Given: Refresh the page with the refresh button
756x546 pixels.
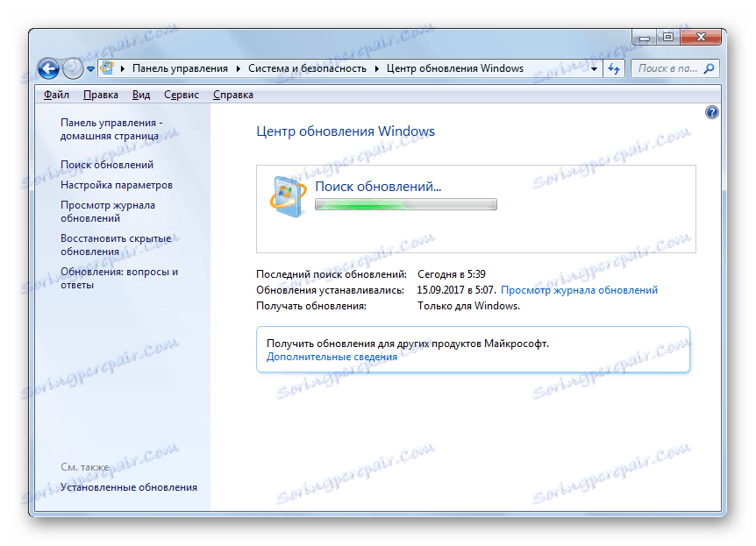Looking at the screenshot, I should point(614,68).
